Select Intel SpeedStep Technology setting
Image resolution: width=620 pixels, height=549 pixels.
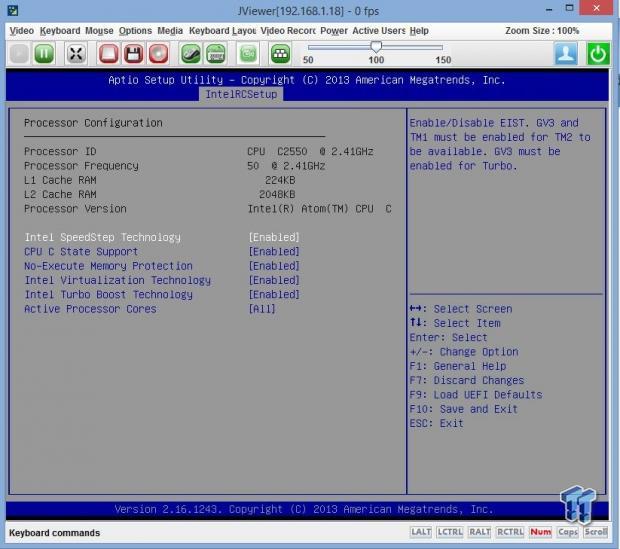(102, 237)
